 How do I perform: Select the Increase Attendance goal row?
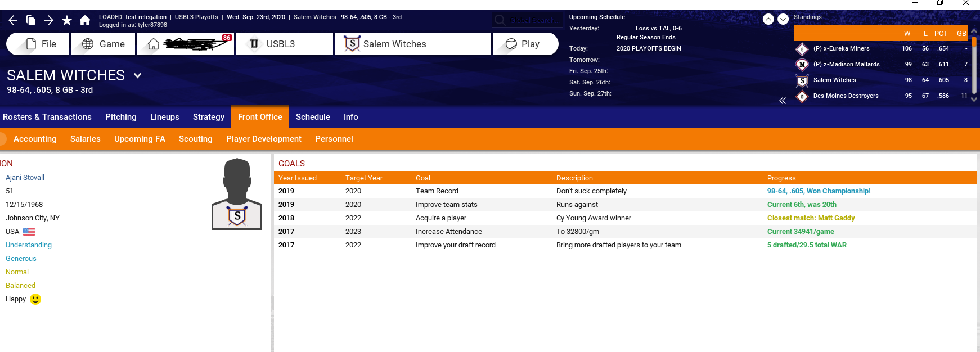coord(626,232)
